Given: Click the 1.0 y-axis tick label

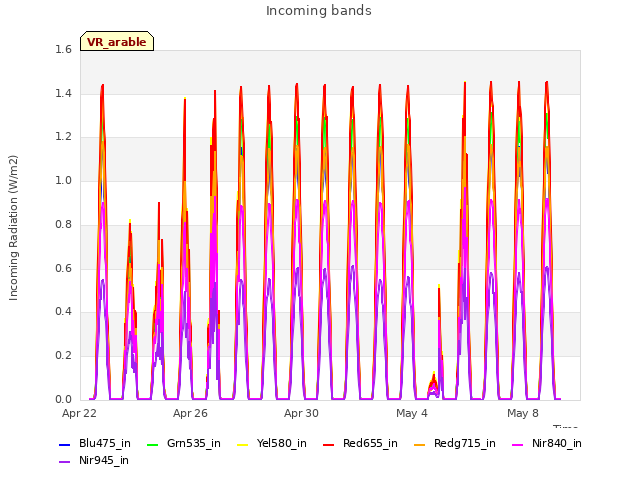Looking at the screenshot, I should (x=63, y=180).
